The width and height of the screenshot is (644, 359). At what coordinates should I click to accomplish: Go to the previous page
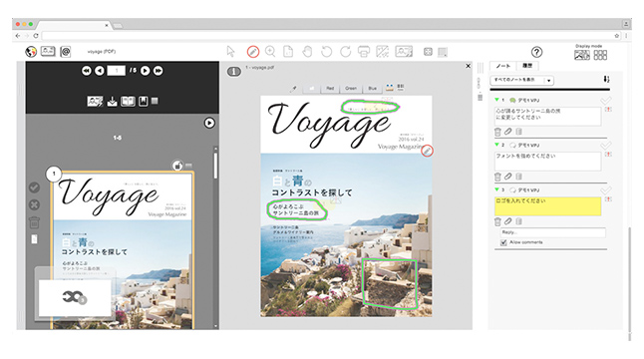coord(100,71)
